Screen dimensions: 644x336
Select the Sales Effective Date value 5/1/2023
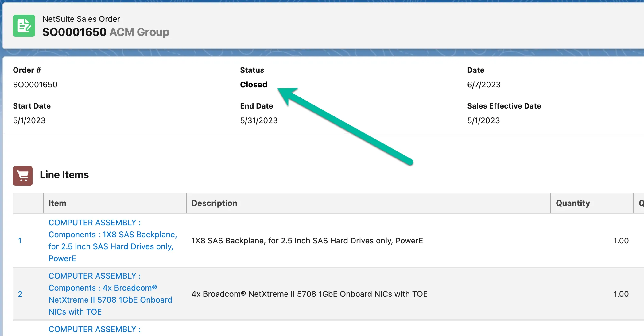[483, 120]
